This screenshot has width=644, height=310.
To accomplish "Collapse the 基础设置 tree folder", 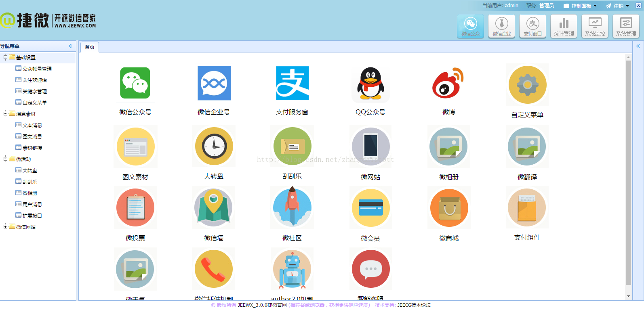I will coord(6,57).
